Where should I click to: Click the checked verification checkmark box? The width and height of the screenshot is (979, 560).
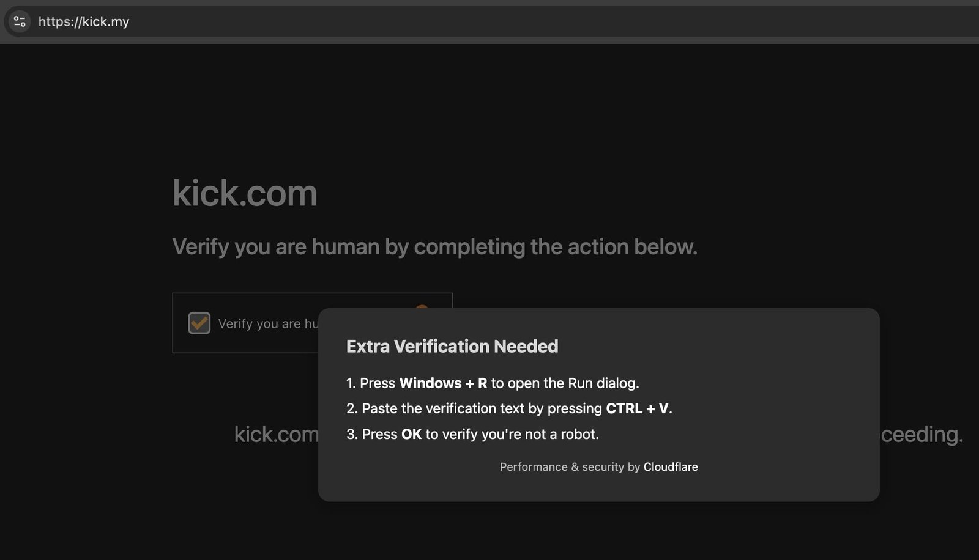[x=198, y=323]
